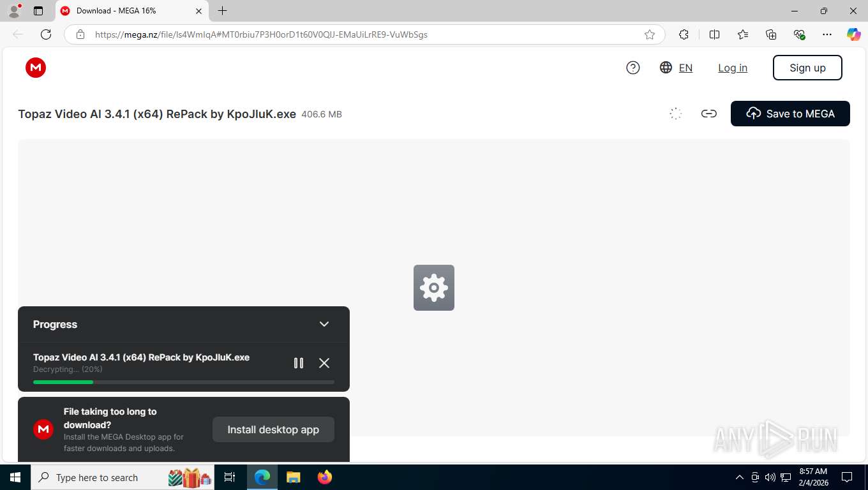Open the Log in link

pyautogui.click(x=733, y=68)
